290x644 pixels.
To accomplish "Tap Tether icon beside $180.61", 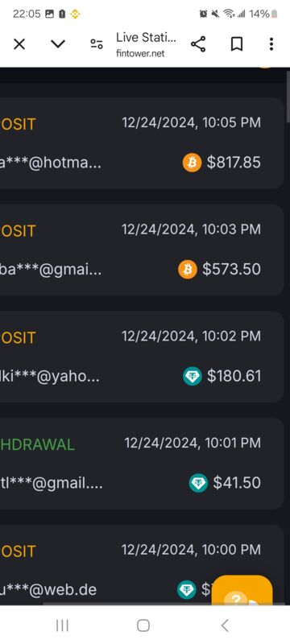I will click(193, 376).
